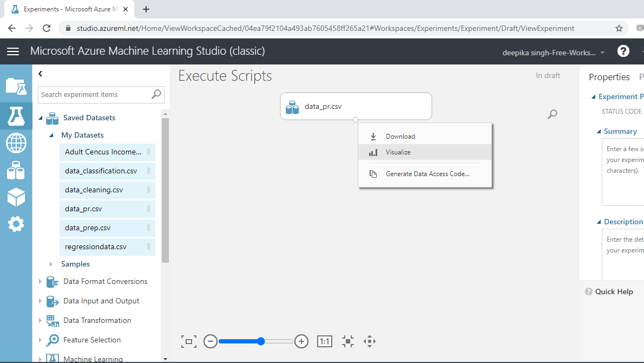
Task: Collapse the Experiment Properties section
Action: [x=593, y=96]
